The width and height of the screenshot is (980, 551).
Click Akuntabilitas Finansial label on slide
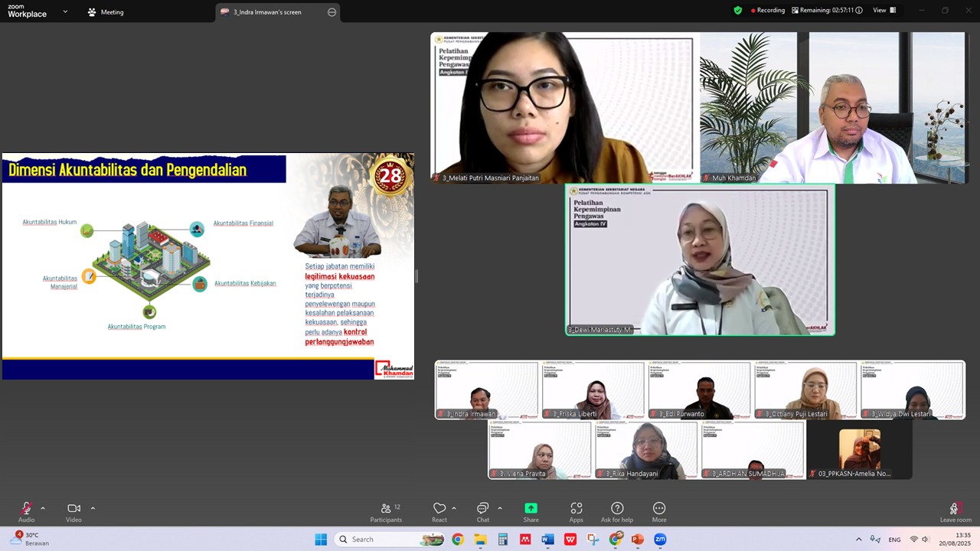243,223
